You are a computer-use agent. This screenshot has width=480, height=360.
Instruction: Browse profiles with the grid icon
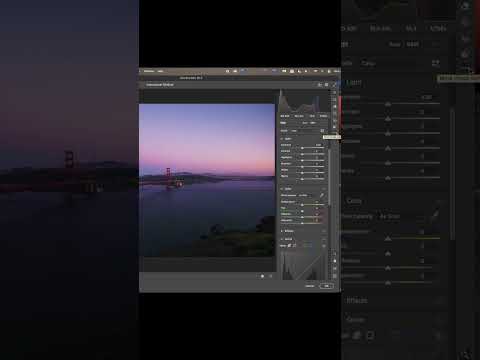tap(322, 131)
